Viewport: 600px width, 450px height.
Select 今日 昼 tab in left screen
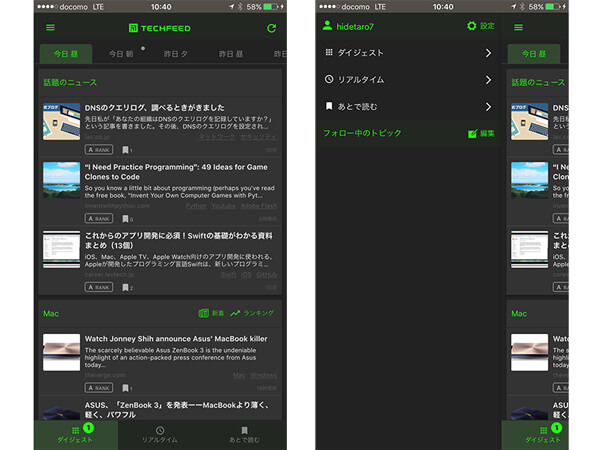pos(66,54)
